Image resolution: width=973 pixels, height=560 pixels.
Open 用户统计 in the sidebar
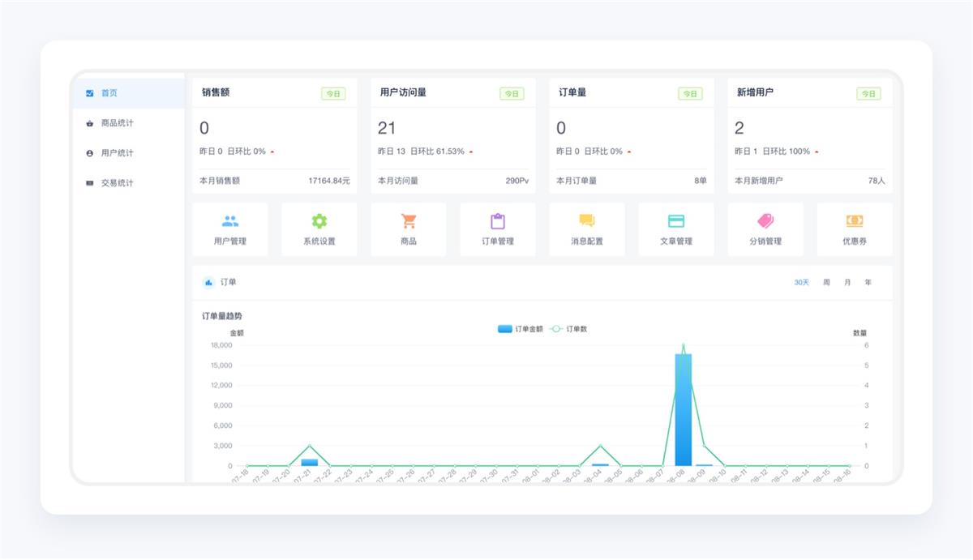(x=117, y=153)
